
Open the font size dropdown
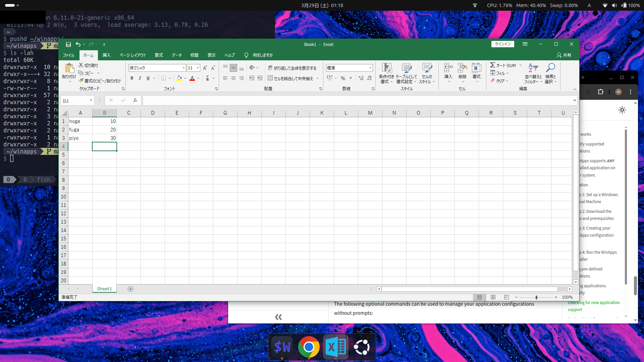tap(198, 68)
